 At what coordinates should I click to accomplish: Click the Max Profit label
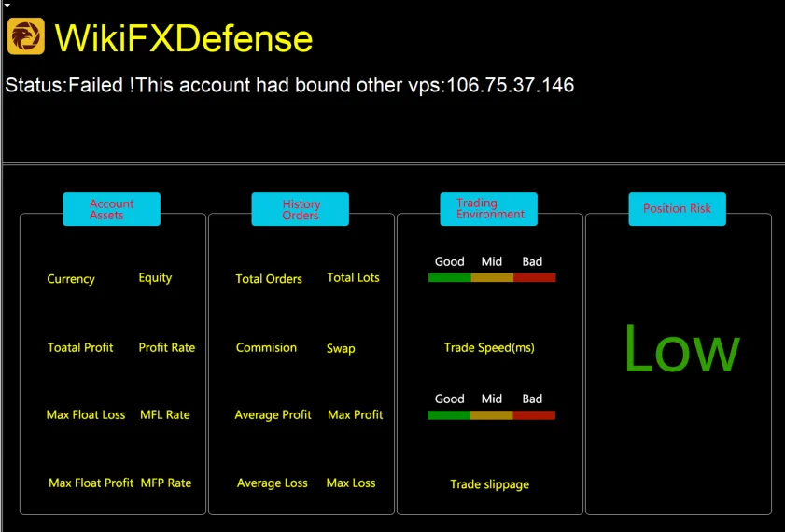tap(356, 415)
